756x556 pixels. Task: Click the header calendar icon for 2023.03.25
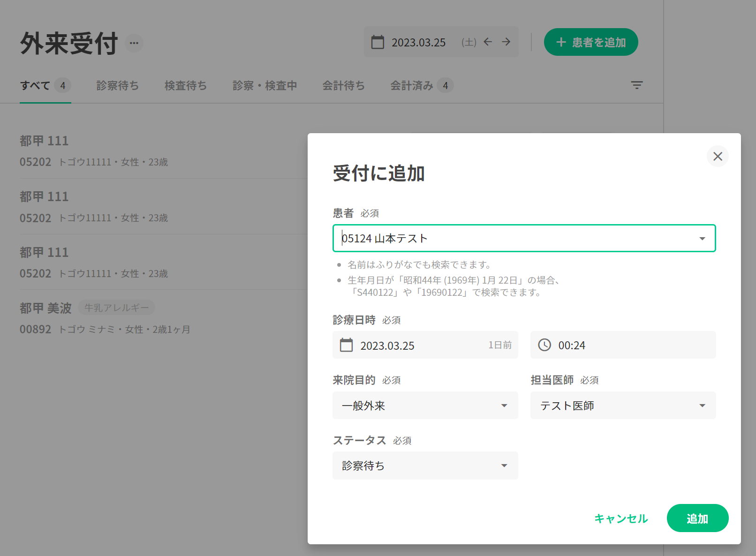coord(378,42)
